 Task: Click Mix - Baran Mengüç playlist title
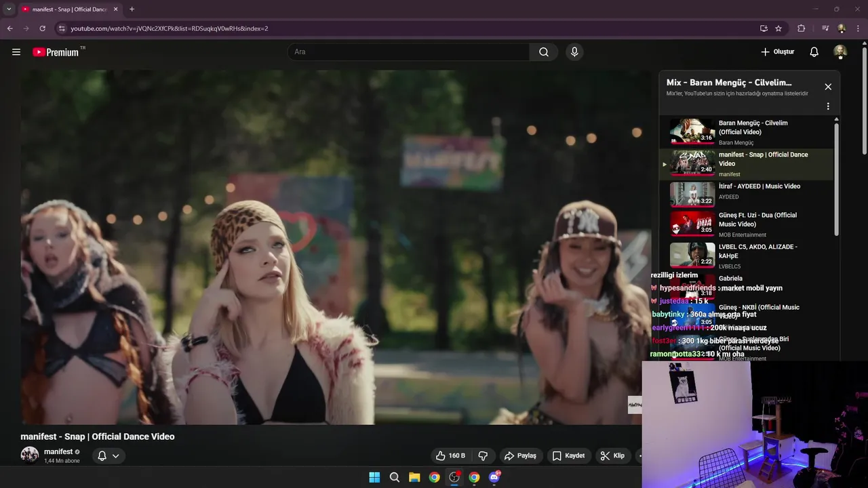pyautogui.click(x=729, y=83)
